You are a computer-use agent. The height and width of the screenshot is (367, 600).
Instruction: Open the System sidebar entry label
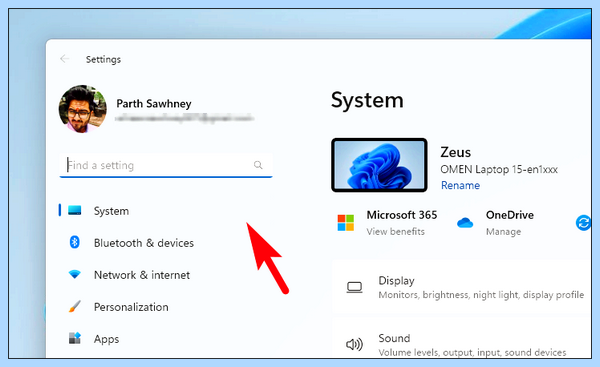111,211
